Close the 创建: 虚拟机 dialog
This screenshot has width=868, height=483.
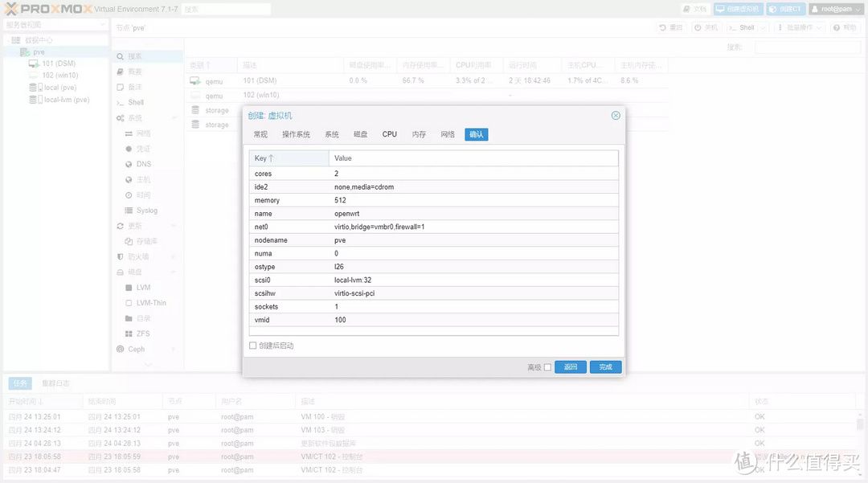[616, 116]
